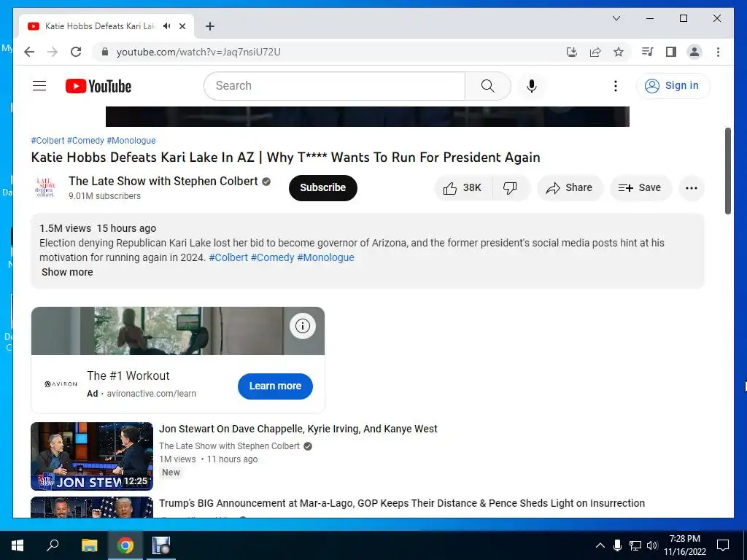Open the #Monologue hashtag above title
This screenshot has width=747, height=560.
point(131,141)
